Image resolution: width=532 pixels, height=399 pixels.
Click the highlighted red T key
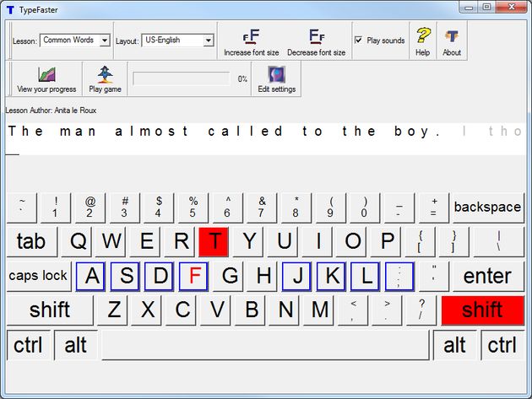(214, 242)
